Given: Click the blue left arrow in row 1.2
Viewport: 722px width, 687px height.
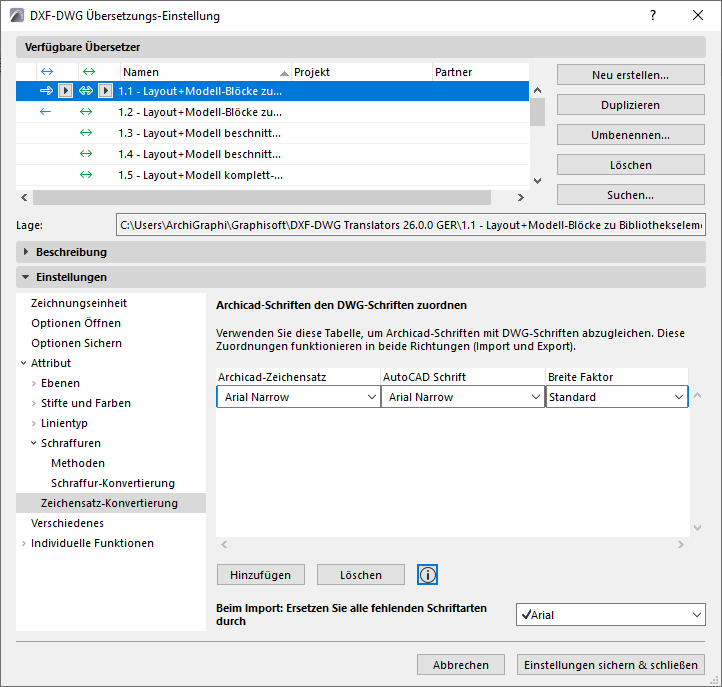Looking at the screenshot, I should 45,112.
